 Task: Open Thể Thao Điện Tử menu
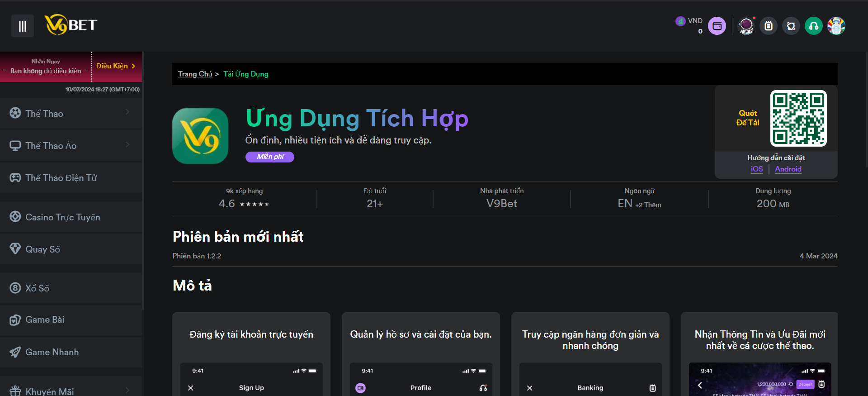tap(71, 177)
